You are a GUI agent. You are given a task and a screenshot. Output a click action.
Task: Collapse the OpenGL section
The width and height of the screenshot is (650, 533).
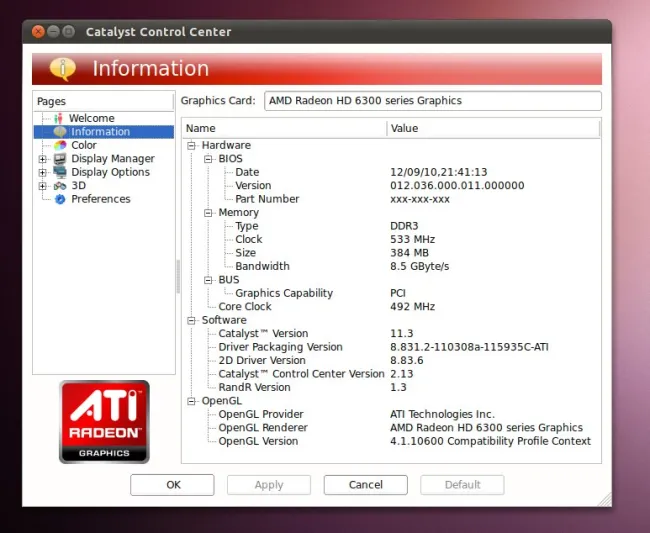(x=191, y=401)
